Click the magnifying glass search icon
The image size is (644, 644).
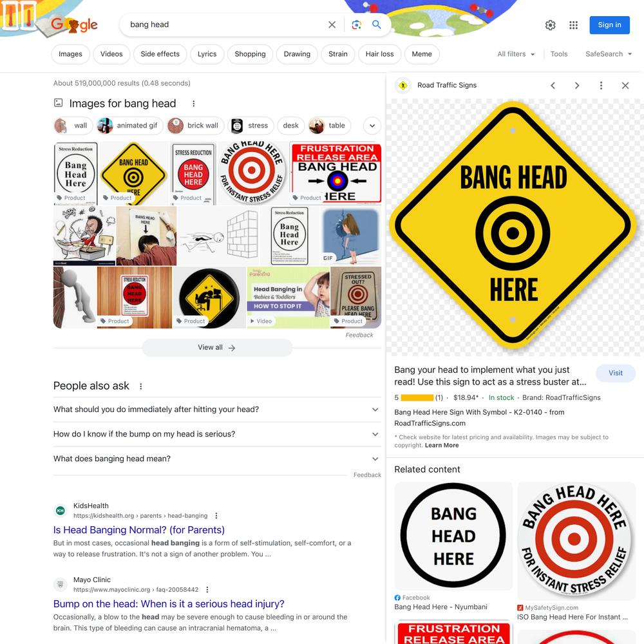tap(376, 24)
